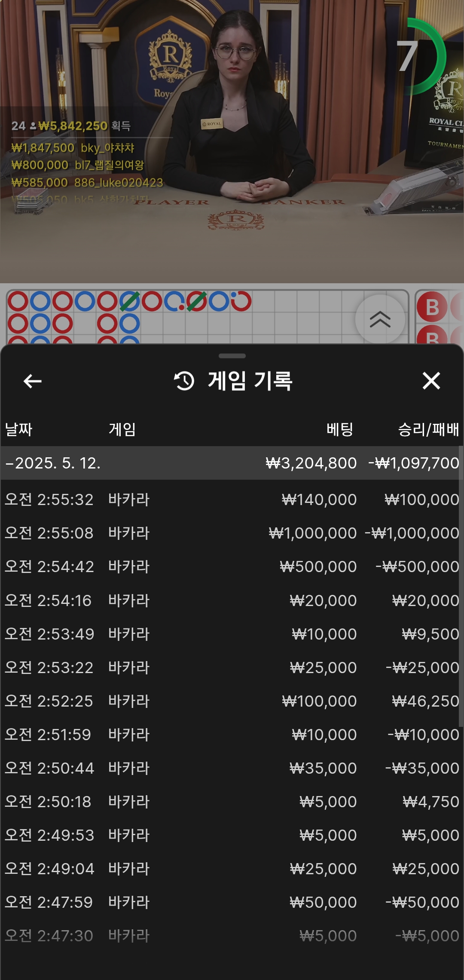This screenshot has width=464, height=980.
Task: Click the ₩9,500 win amount
Action: pos(430,634)
